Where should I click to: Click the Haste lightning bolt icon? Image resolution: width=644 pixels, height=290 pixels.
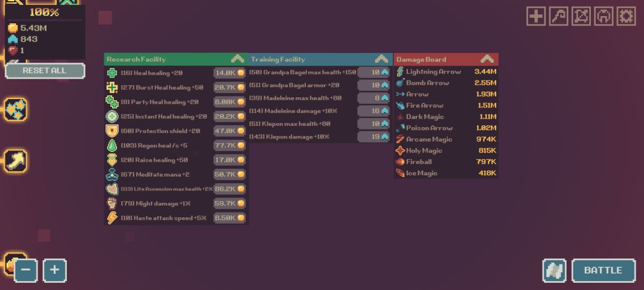(112, 218)
